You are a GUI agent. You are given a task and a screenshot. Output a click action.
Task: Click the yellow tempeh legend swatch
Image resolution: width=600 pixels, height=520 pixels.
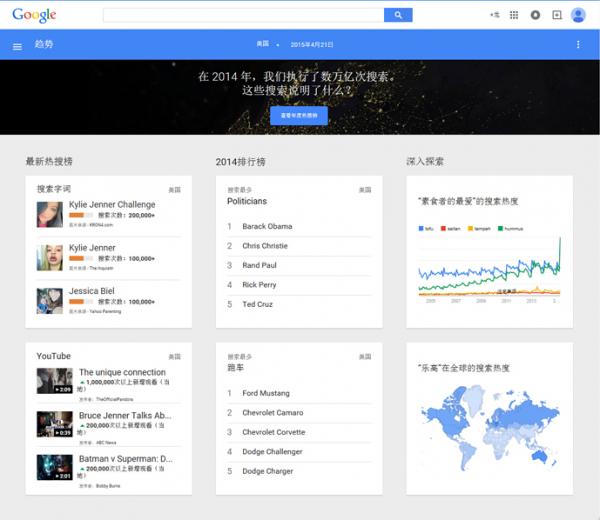click(x=470, y=228)
